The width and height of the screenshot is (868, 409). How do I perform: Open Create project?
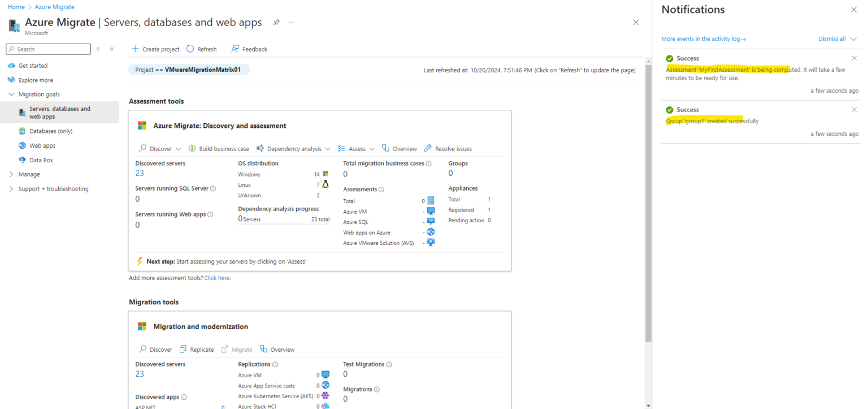pyautogui.click(x=155, y=49)
